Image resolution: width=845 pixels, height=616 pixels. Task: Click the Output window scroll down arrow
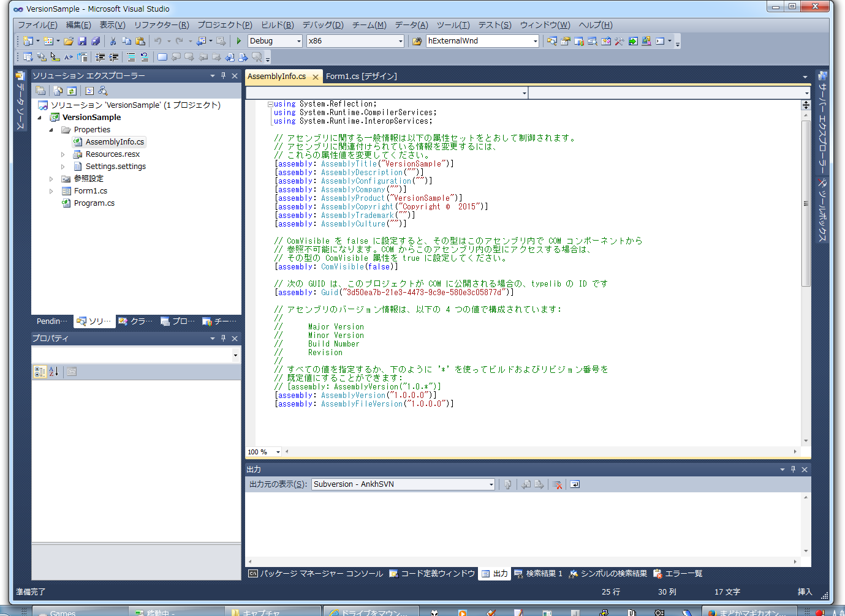point(806,550)
